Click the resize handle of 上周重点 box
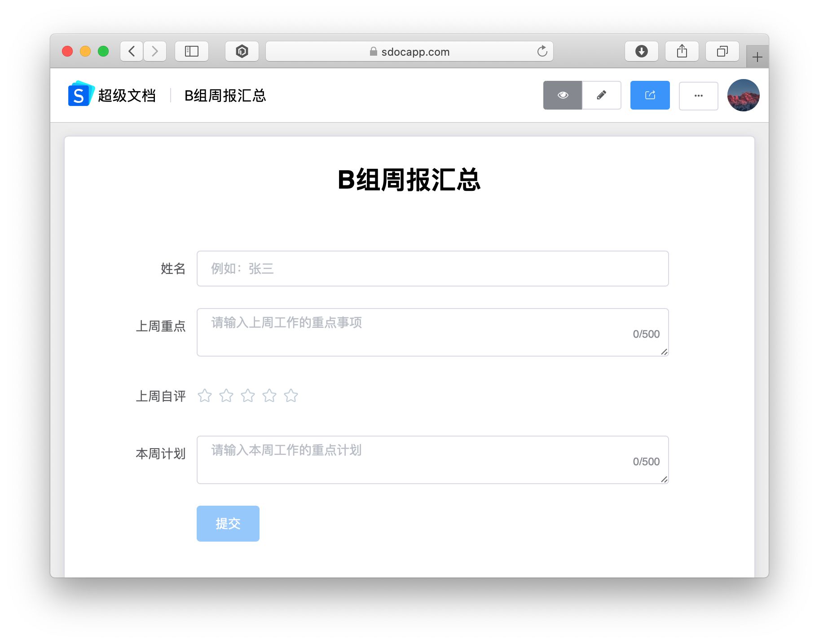The image size is (819, 644). click(x=664, y=352)
